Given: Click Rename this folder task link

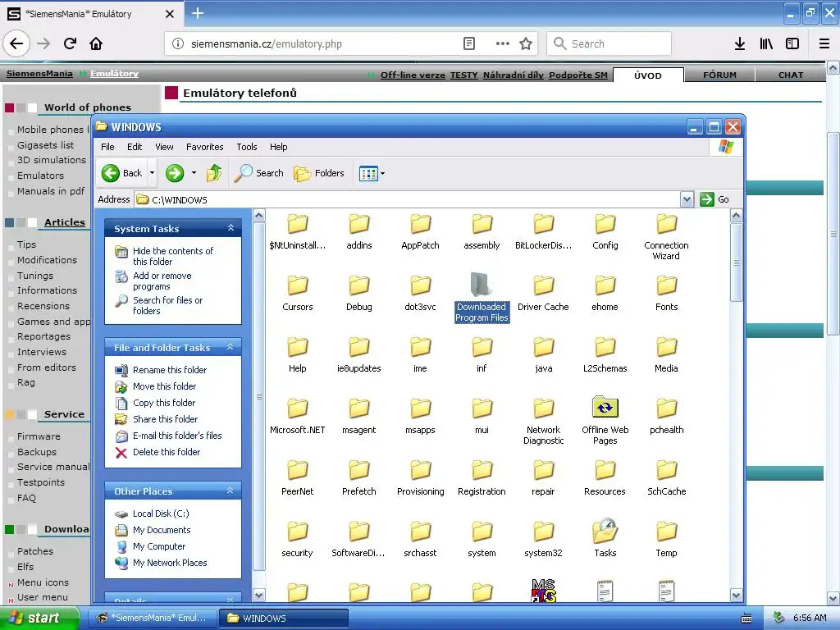Looking at the screenshot, I should point(170,370).
